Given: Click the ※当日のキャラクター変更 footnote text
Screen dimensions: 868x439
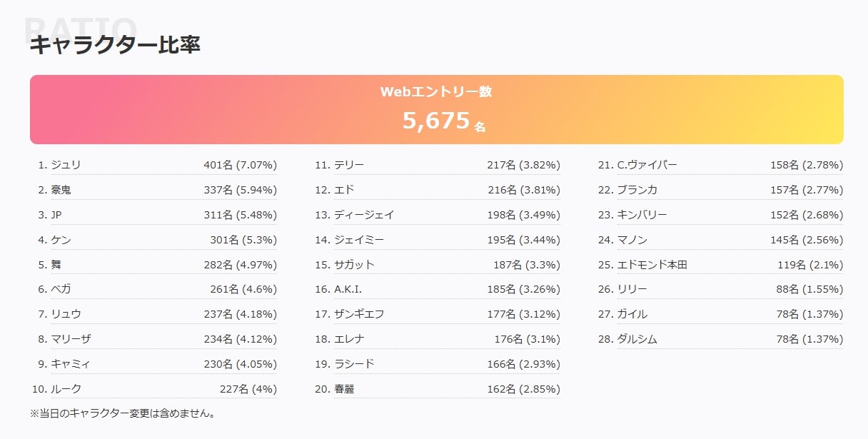Looking at the screenshot, I should (123, 413).
